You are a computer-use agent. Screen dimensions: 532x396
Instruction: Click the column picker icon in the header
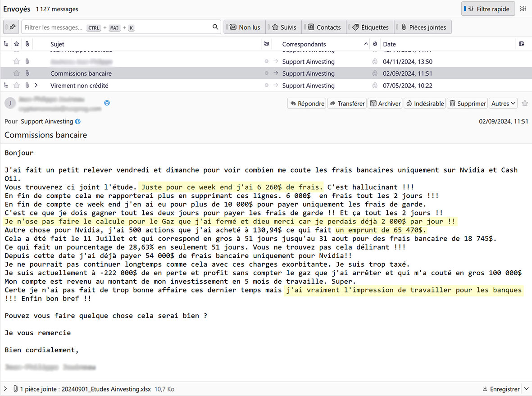click(x=522, y=44)
